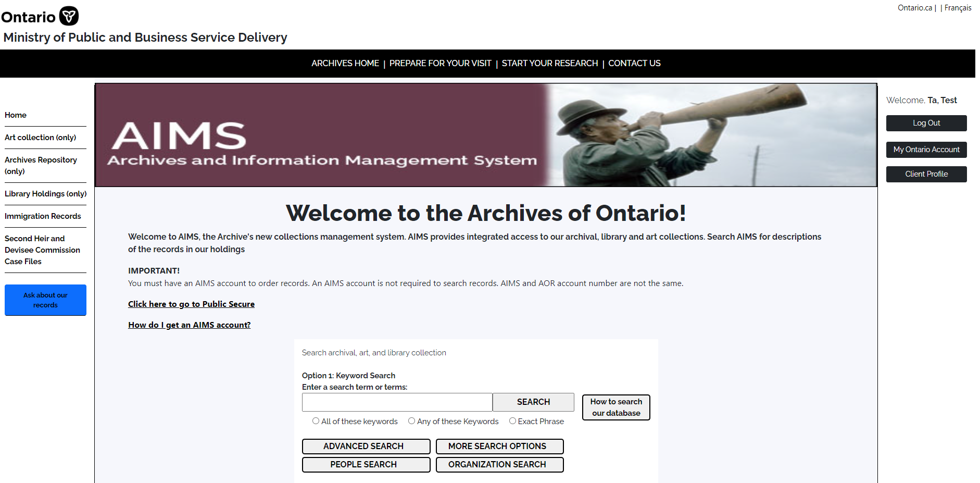Click the Ministry of Public and Business Service Delivery title
Viewport: 980px width, 483px height.
[x=145, y=38]
